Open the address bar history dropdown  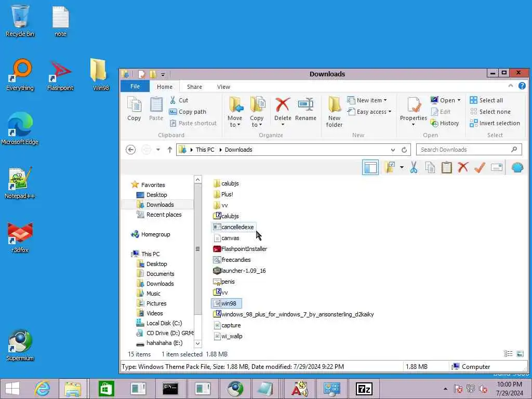[393, 150]
